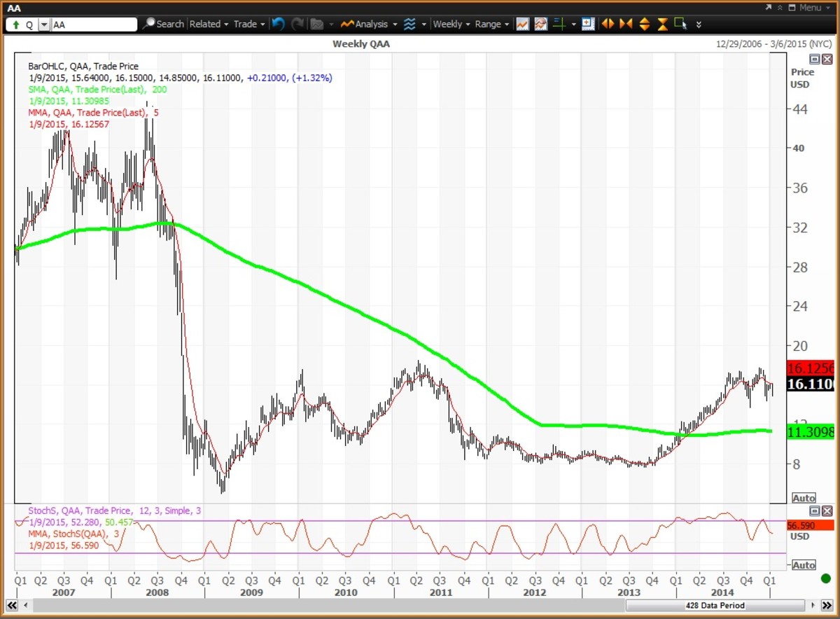This screenshot has height=619, width=840.
Task: Maximize the stochastic indicator panel
Action: pos(815,511)
